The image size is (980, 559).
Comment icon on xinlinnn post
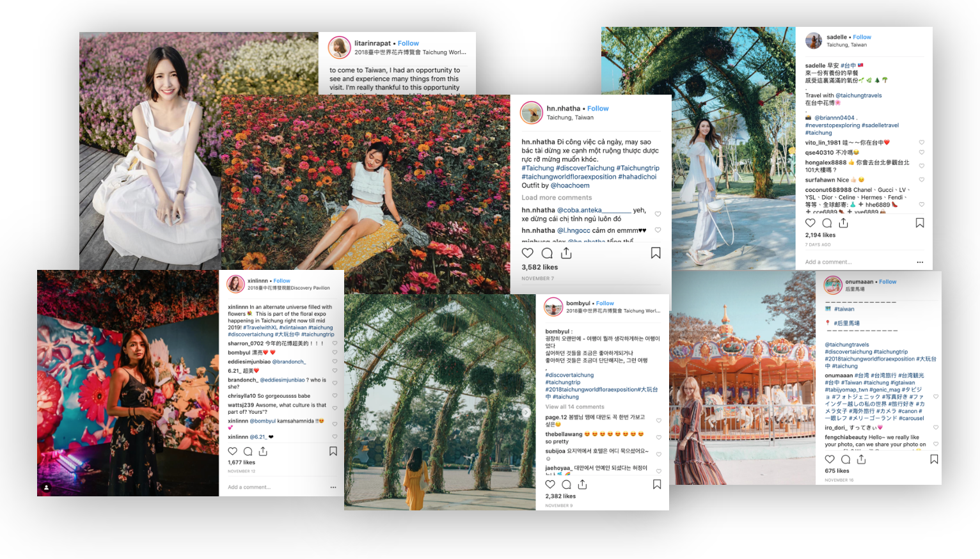248,452
